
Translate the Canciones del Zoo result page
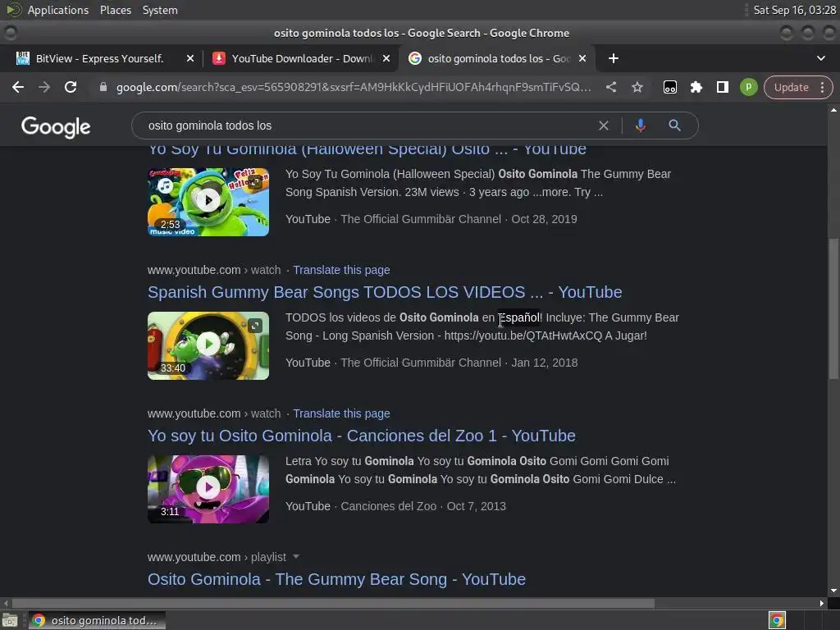pos(341,413)
